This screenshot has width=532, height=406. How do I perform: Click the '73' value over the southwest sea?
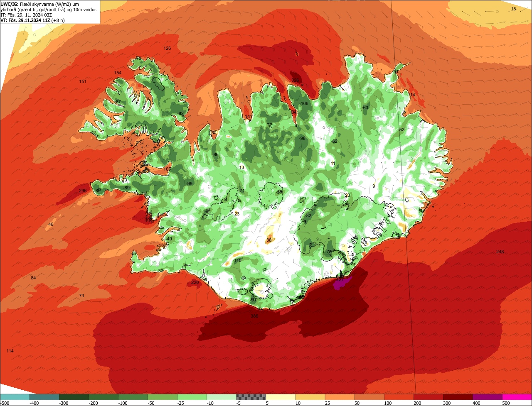click(81, 296)
